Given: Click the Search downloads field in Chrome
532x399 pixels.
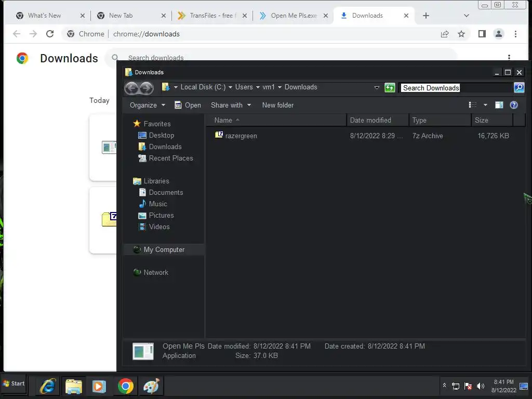Looking at the screenshot, I should coord(282,57).
